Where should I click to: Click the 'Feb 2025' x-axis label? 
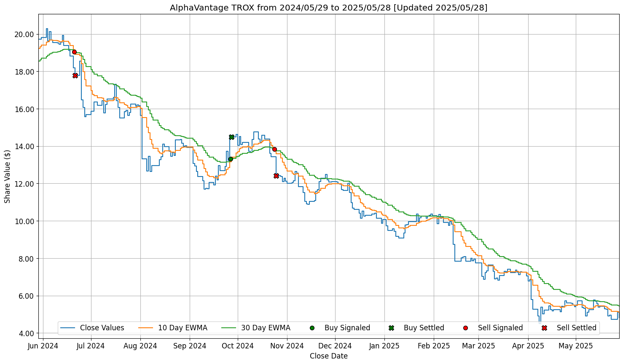pyautogui.click(x=434, y=346)
